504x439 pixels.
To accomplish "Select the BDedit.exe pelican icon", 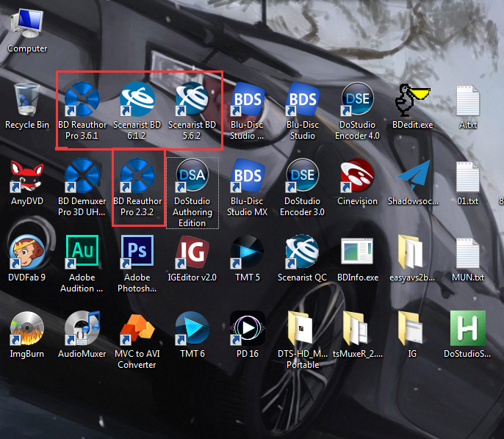I will coord(412,100).
